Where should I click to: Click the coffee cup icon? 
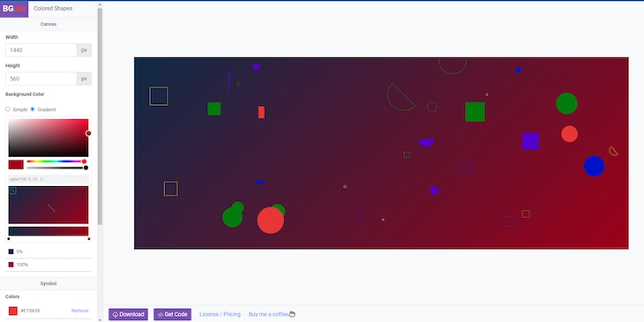pos(292,314)
